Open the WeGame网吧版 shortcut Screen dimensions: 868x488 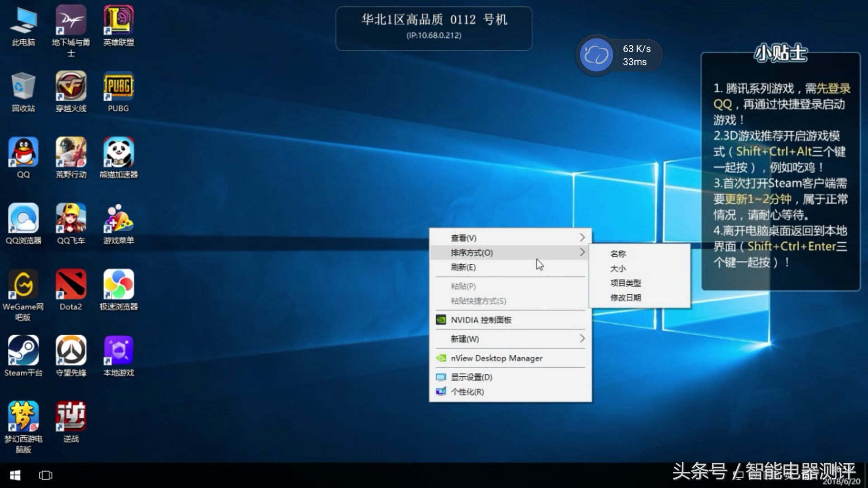point(23,285)
